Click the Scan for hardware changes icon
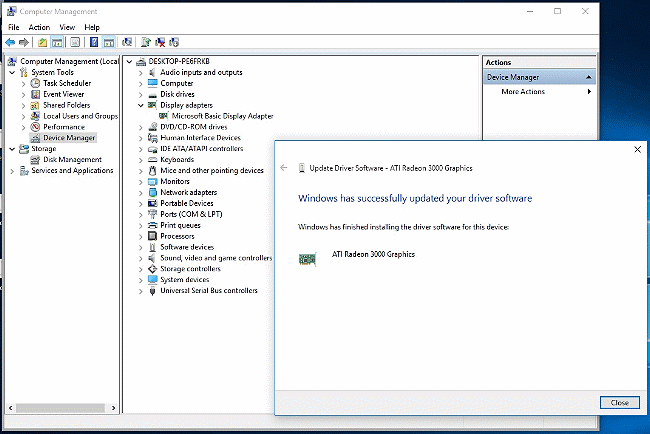 127,42
